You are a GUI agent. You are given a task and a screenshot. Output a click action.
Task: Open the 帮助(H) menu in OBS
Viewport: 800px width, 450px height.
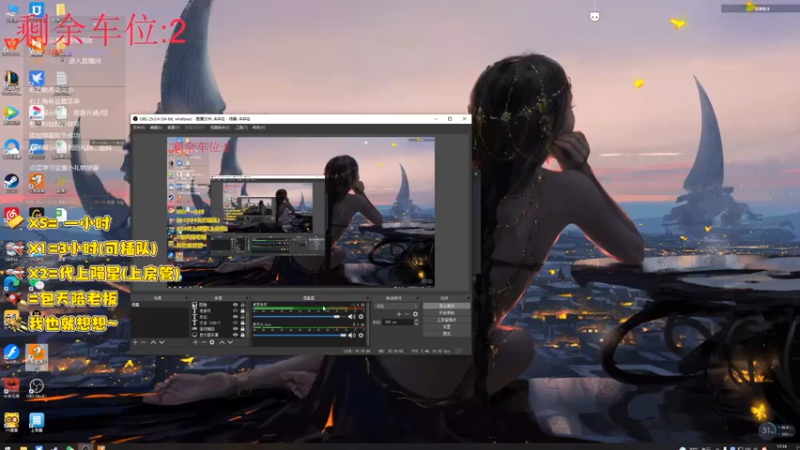[259, 128]
